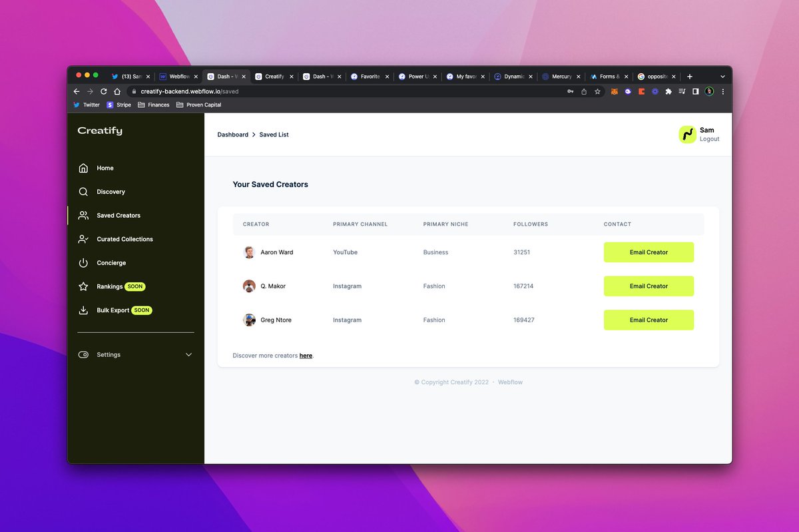The image size is (799, 532).
Task: Click Aaron Ward's profile photo
Action: click(x=249, y=252)
